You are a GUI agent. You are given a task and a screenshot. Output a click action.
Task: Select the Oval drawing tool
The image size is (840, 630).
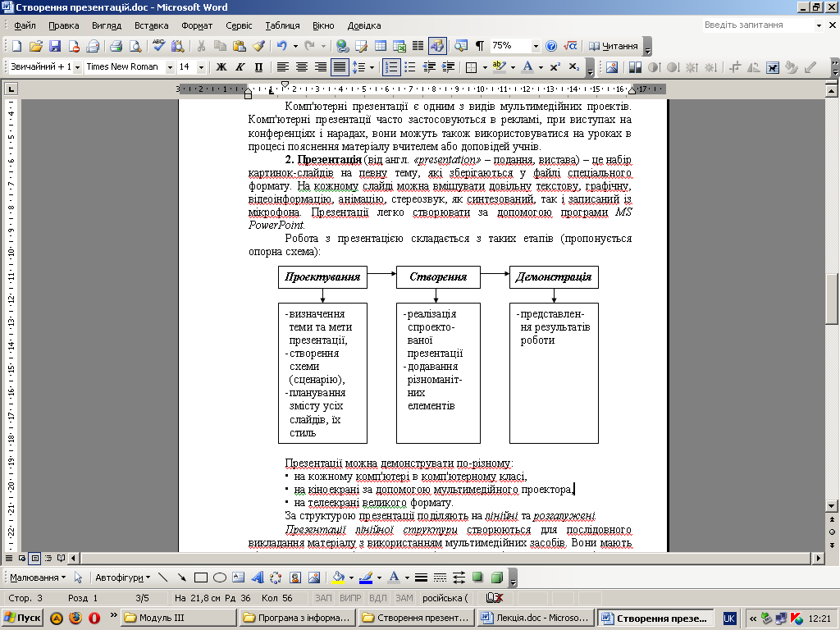pos(220,577)
